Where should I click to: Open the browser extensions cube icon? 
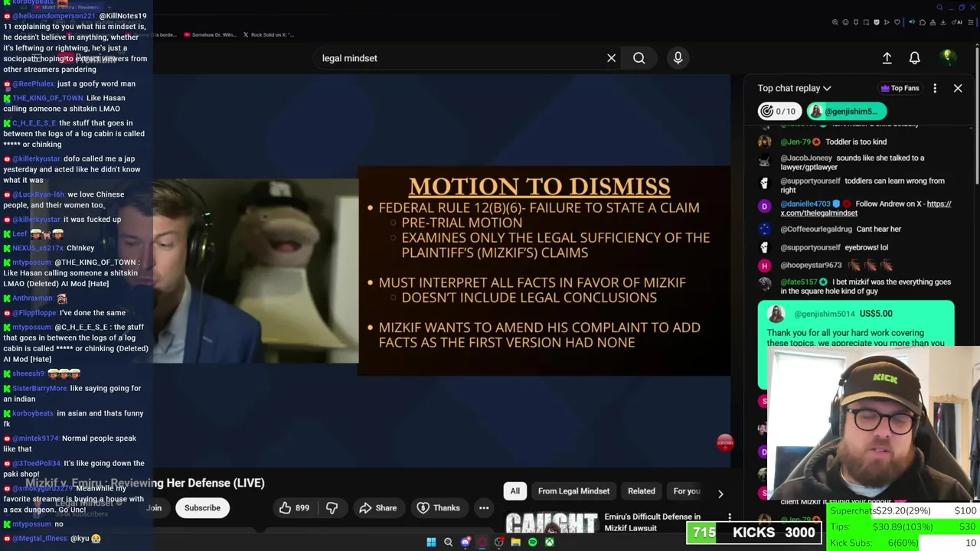click(x=923, y=22)
